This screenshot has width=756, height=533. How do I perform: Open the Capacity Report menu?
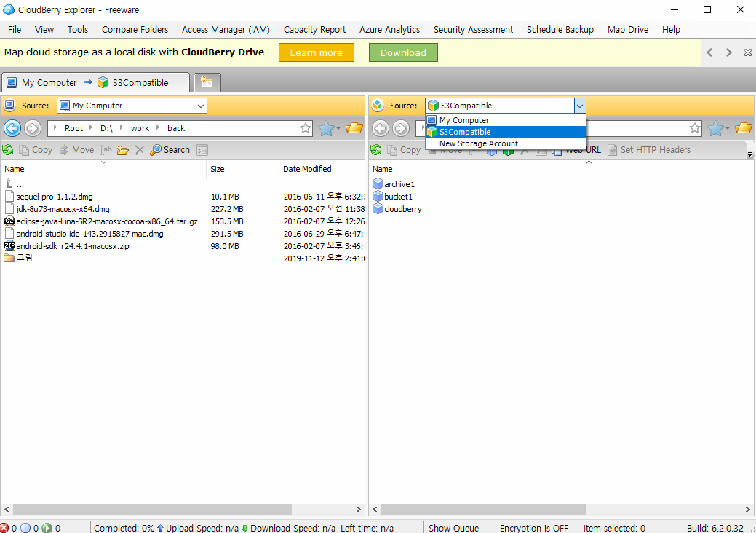[x=314, y=29]
